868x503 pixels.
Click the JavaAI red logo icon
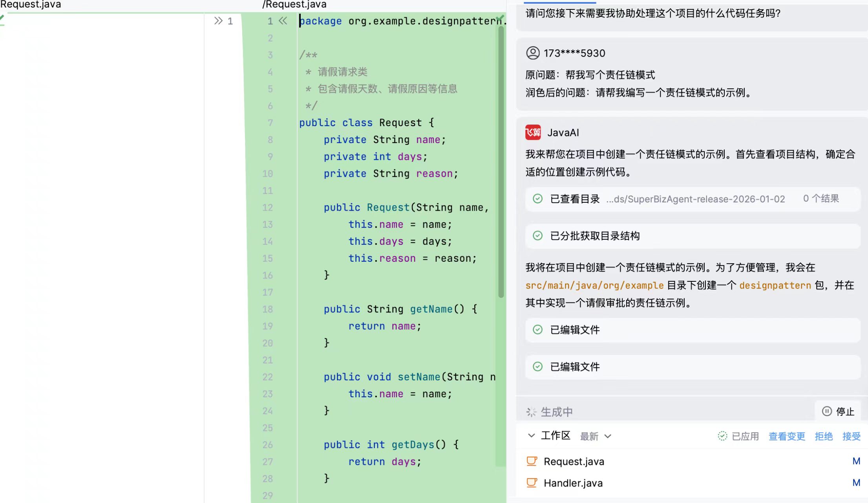533,132
